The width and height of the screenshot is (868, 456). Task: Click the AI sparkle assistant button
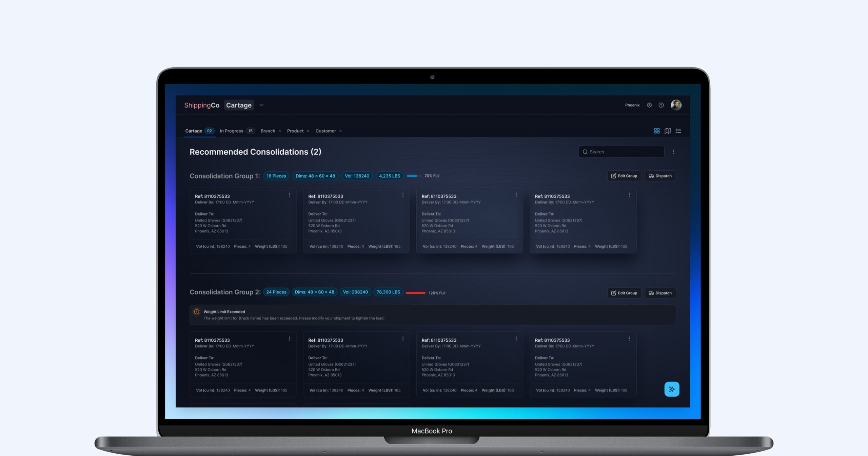click(x=671, y=389)
